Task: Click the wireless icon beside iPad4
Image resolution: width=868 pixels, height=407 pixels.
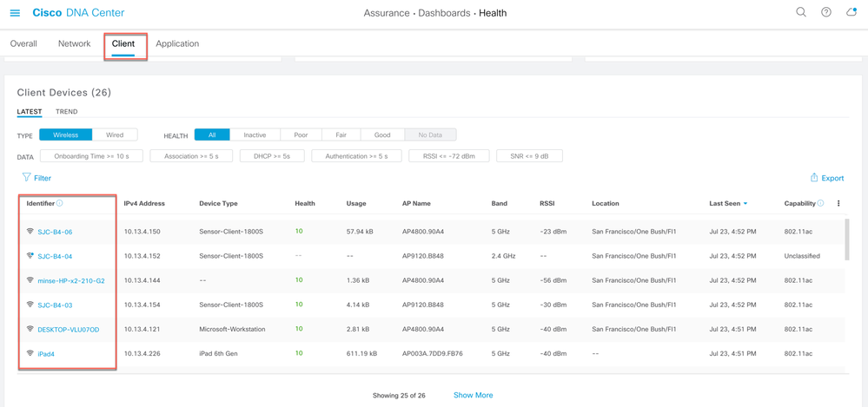Action: pyautogui.click(x=30, y=353)
